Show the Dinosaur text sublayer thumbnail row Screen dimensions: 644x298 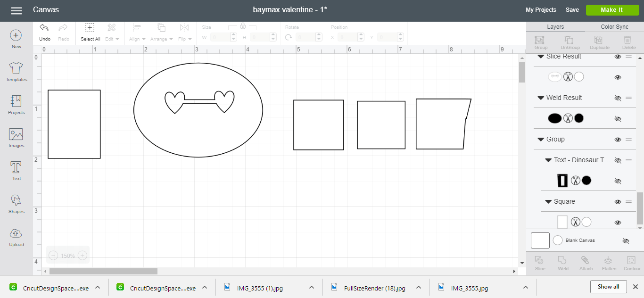click(x=618, y=181)
